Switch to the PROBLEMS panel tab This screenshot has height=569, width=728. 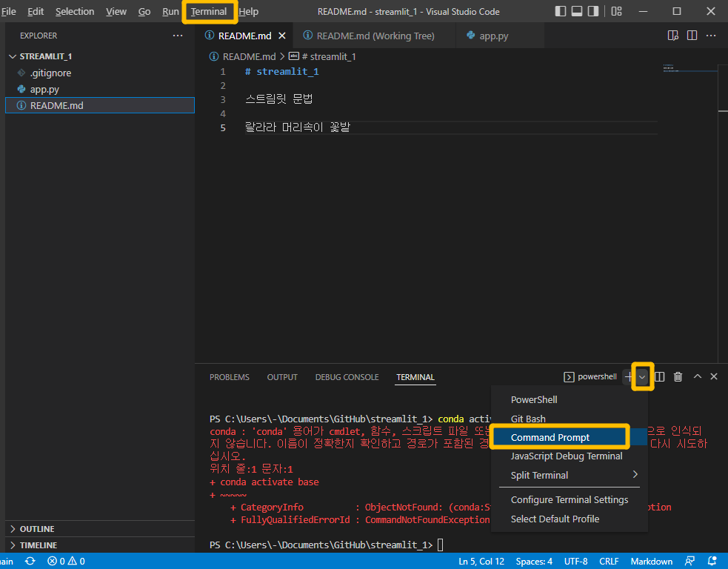[x=230, y=377]
